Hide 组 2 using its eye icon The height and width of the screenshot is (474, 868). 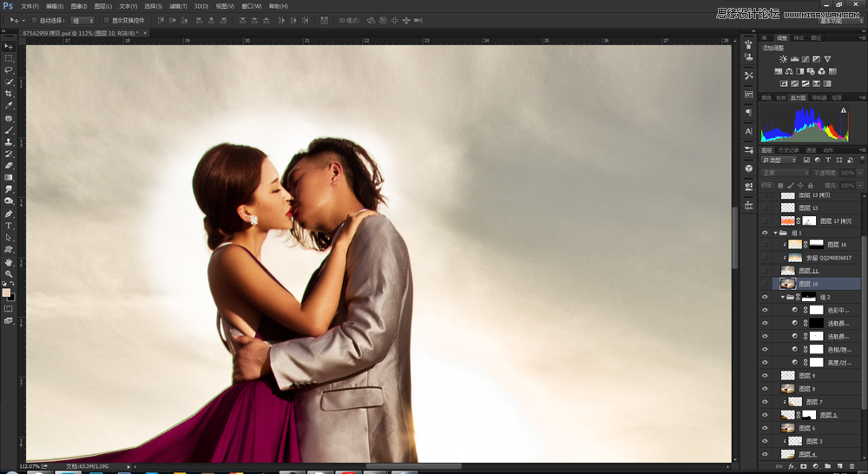click(765, 298)
